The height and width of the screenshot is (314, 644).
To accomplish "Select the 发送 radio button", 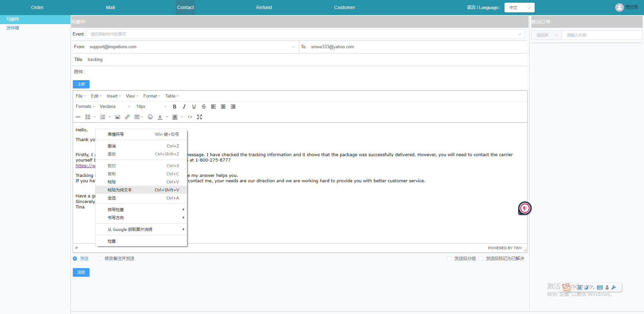I will point(75,259).
